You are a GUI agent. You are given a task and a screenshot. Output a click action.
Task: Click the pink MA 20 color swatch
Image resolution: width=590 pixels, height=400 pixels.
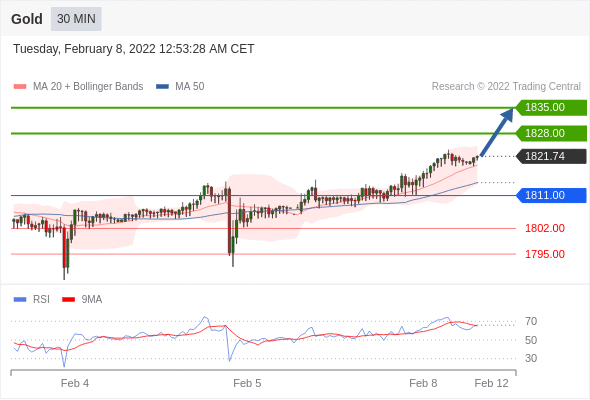[20, 87]
